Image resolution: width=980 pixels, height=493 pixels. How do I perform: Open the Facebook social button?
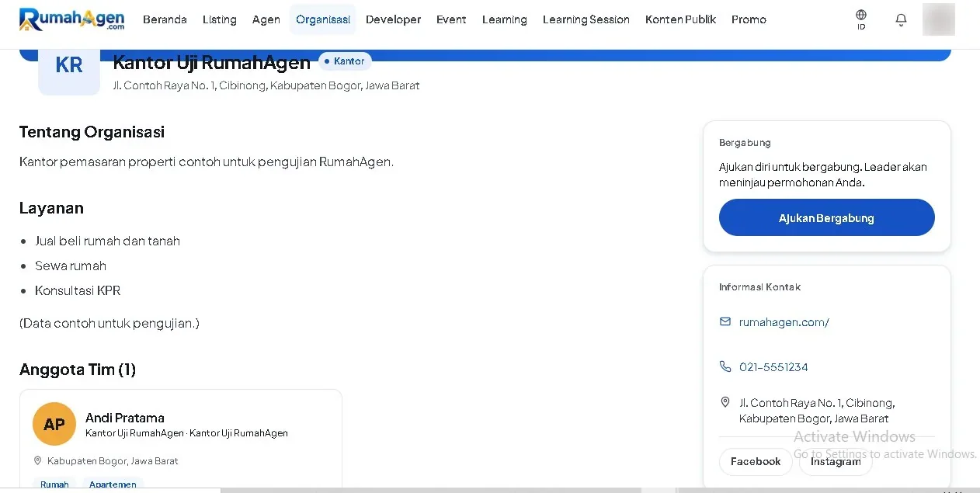[x=756, y=461]
